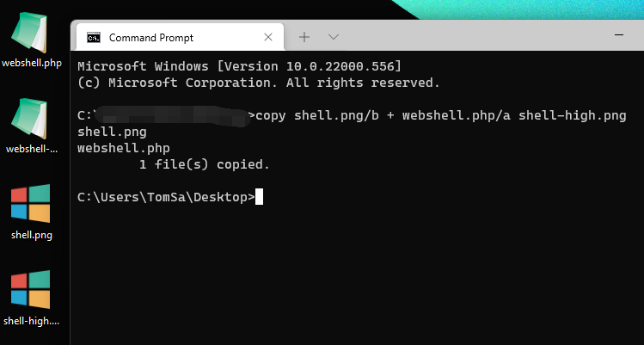Click the shell-high... filename label on desktop

point(31,321)
